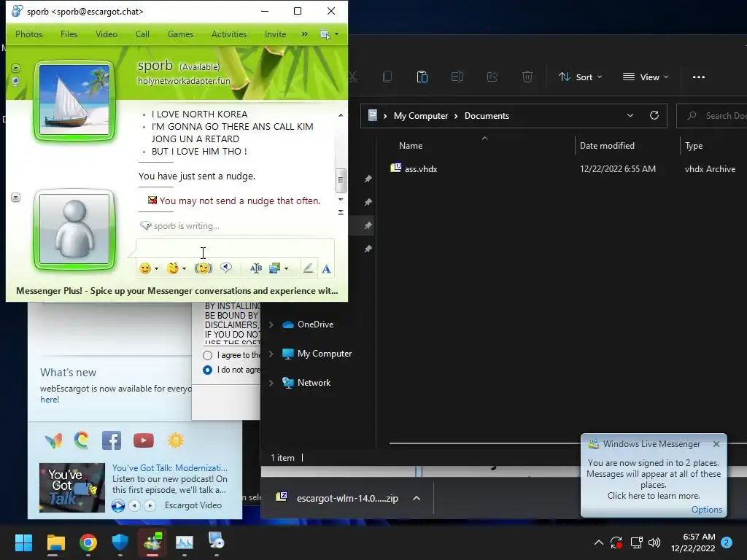Refresh the Documents folder in File Explorer
The width and height of the screenshot is (747, 560).
pos(654,116)
